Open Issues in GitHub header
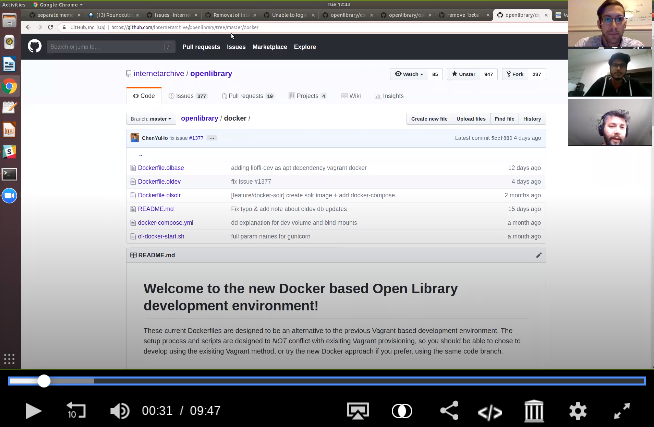The height and width of the screenshot is (427, 654). click(236, 47)
